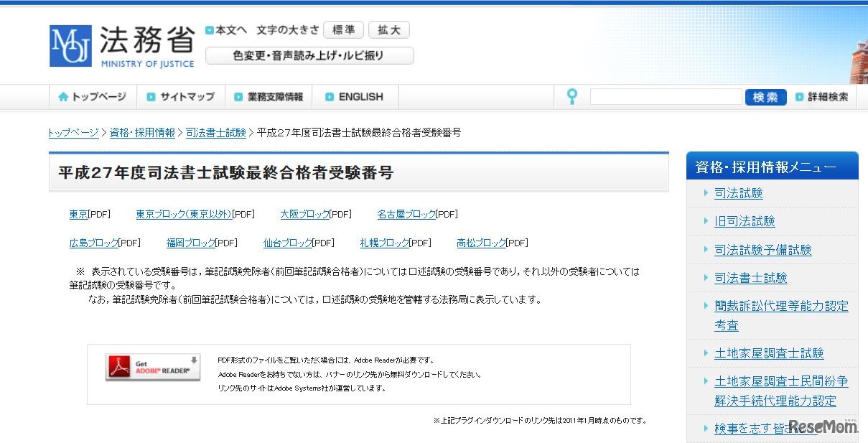Open the 東京[PDF] results file

point(78,213)
